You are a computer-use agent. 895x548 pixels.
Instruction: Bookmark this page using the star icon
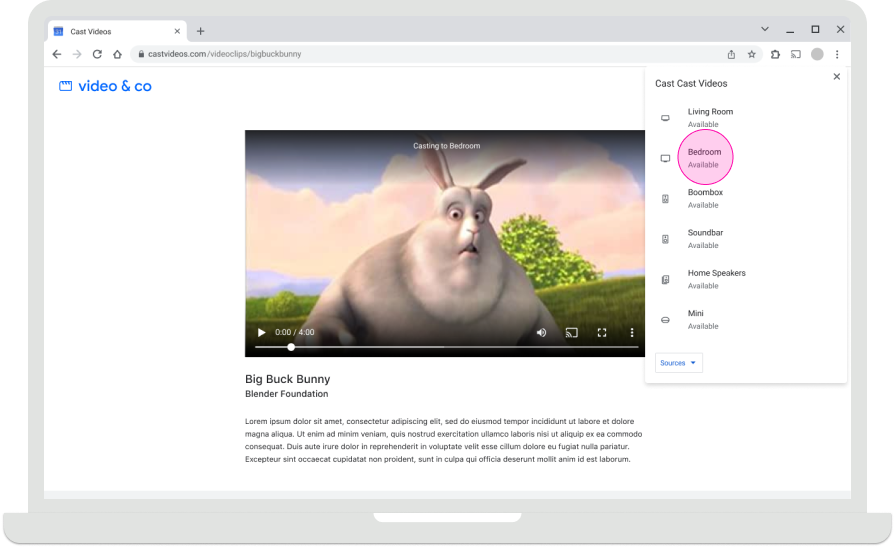coord(752,54)
